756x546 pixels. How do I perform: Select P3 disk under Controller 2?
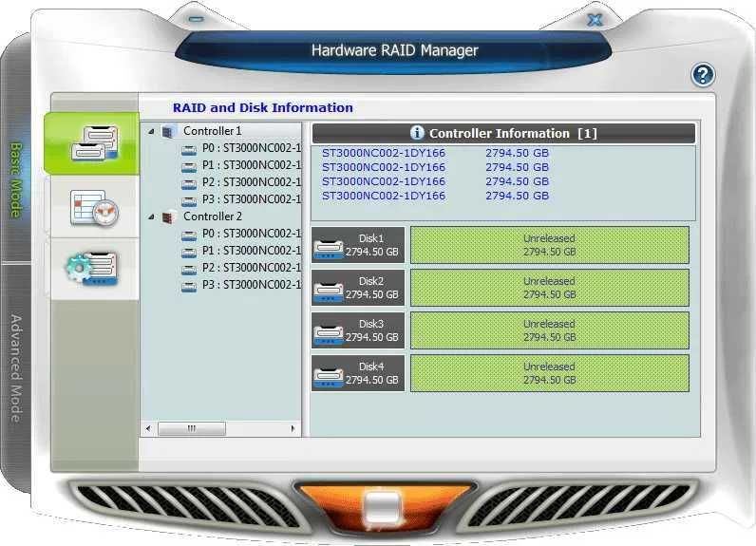point(251,285)
